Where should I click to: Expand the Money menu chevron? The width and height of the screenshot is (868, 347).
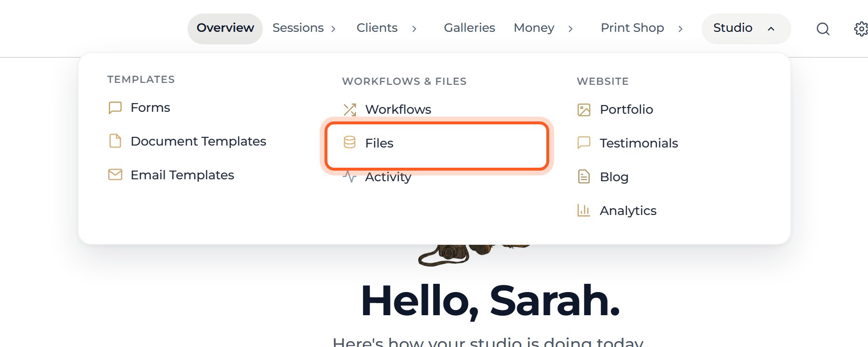(570, 29)
